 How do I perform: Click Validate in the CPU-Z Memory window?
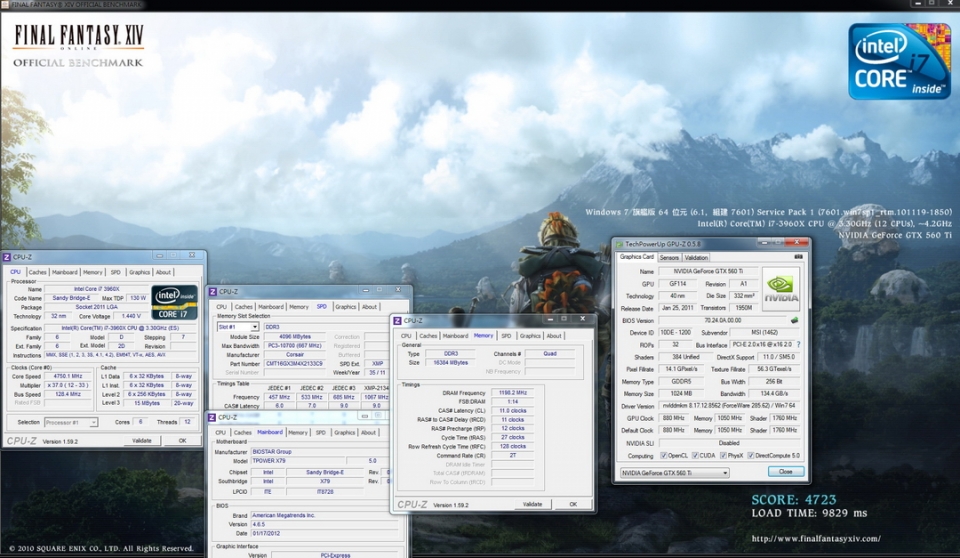point(532,504)
